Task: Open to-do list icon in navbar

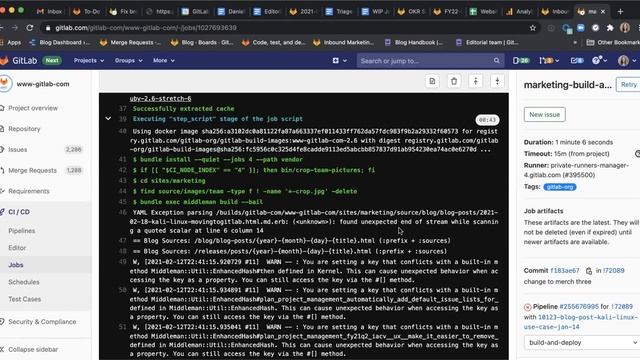Action: (x=577, y=60)
